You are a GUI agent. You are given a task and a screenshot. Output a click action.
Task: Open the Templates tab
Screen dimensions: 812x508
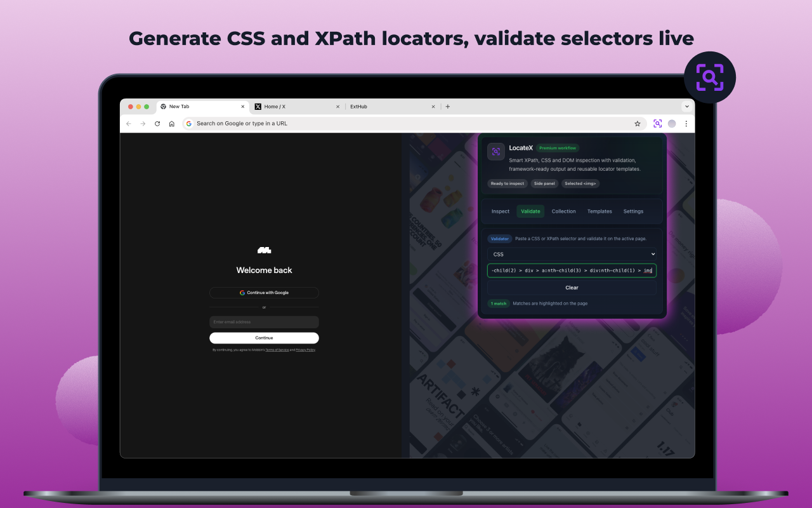pos(599,211)
